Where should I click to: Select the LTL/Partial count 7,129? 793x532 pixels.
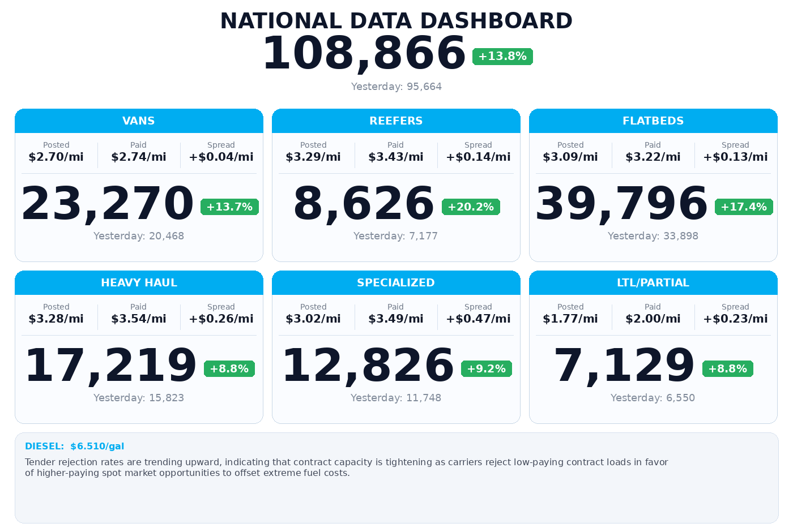click(624, 366)
